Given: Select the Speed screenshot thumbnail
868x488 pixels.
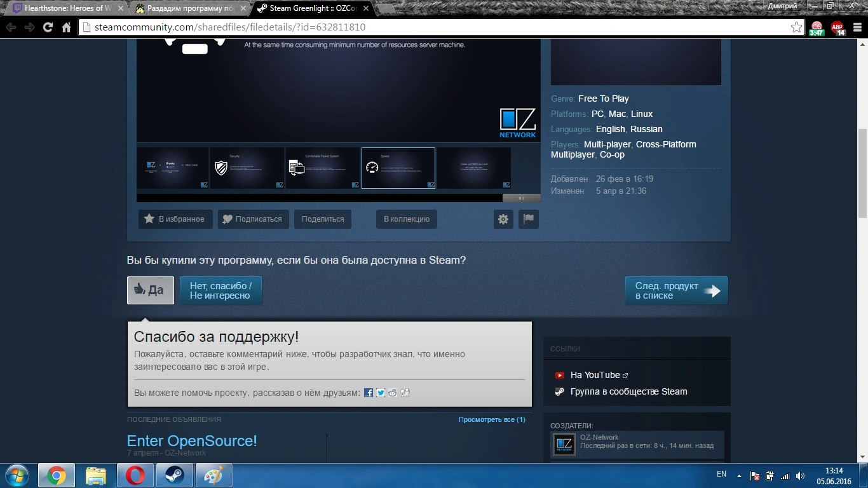Looking at the screenshot, I should [x=398, y=168].
